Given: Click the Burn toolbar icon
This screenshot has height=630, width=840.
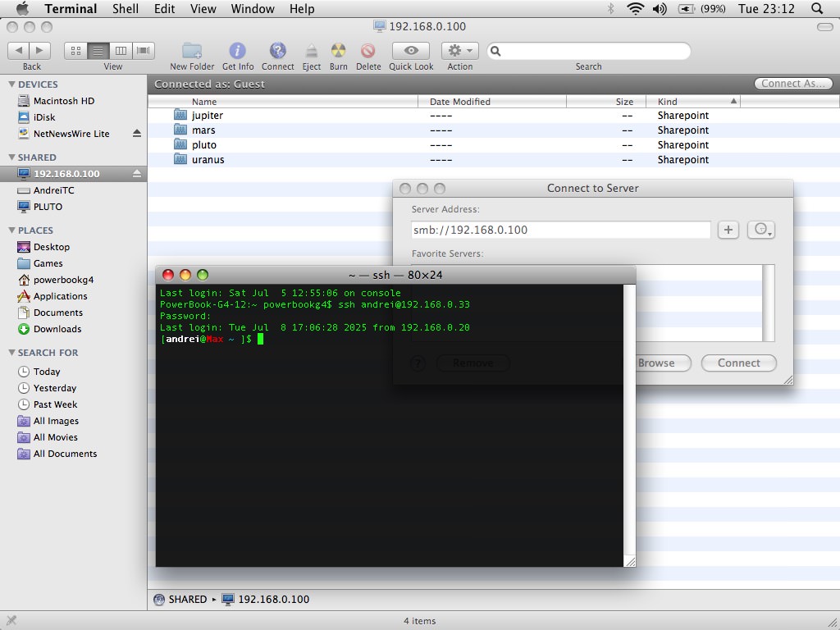Looking at the screenshot, I should coord(338,50).
